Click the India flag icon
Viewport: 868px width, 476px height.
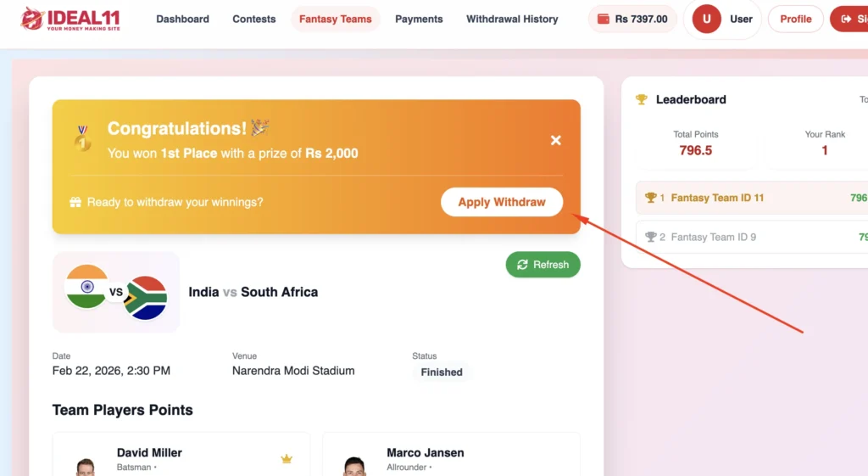point(86,286)
